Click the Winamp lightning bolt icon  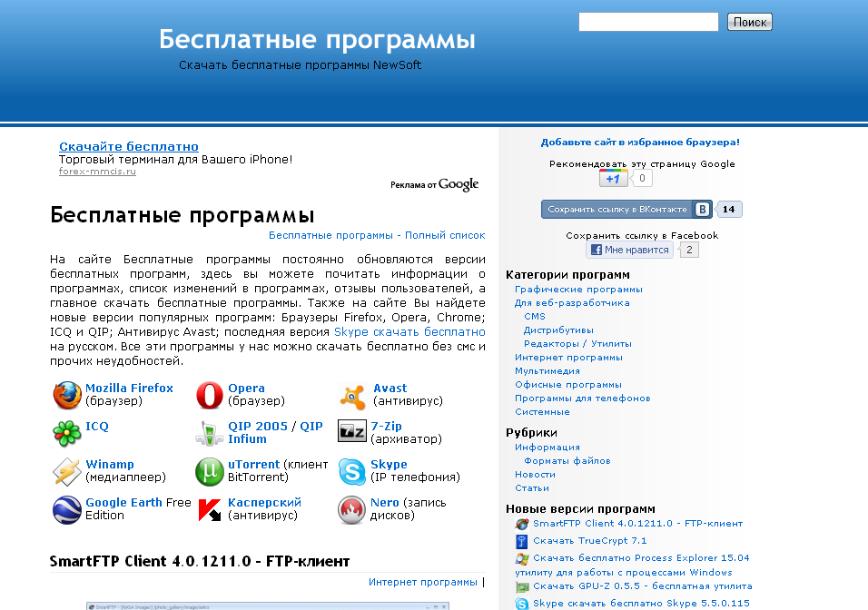67,471
